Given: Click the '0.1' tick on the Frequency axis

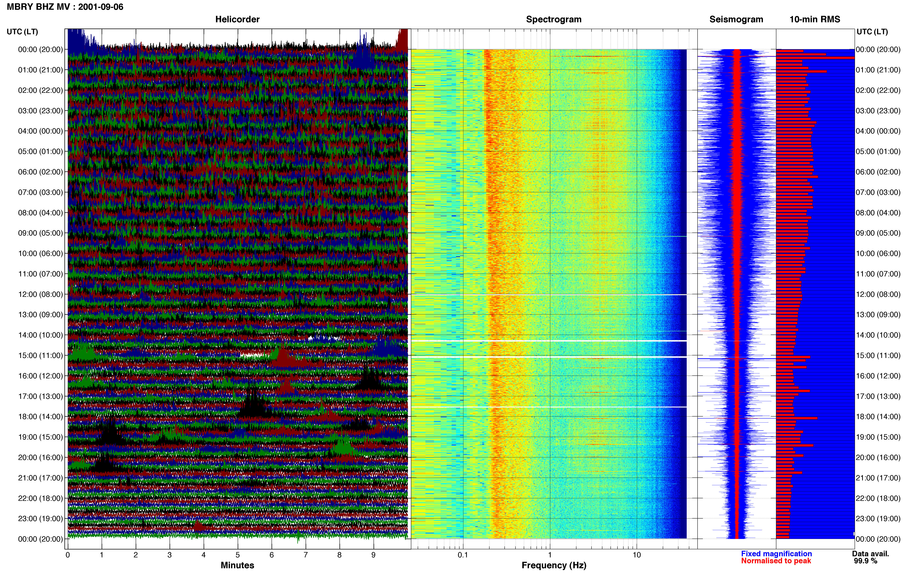Looking at the screenshot, I should click(x=463, y=555).
